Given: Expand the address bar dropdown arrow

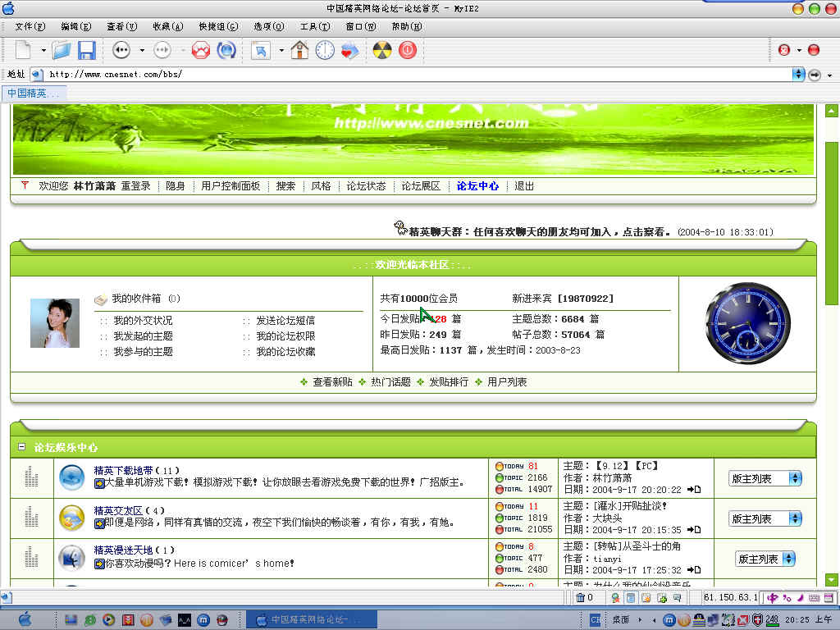Looking at the screenshot, I should [798, 74].
